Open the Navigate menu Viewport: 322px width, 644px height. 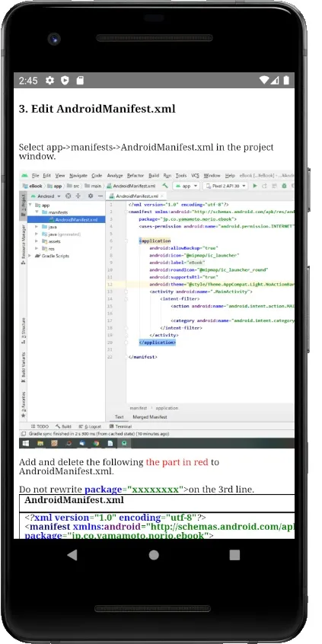point(78,175)
